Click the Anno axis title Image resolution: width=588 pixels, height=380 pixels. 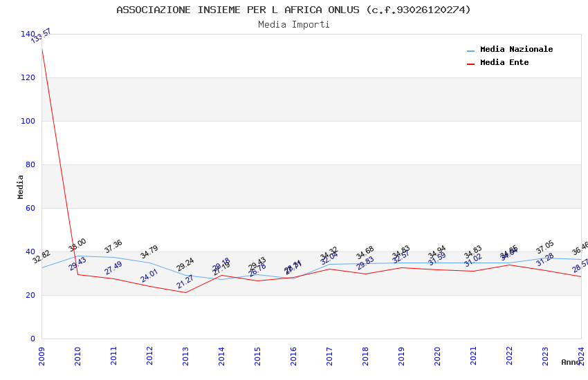click(571, 362)
